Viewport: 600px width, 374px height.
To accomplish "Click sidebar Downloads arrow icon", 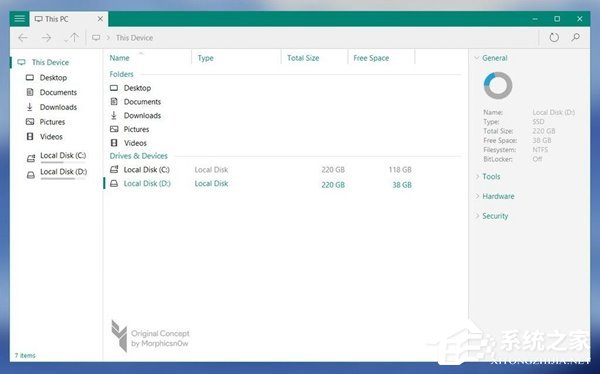I will [30, 107].
